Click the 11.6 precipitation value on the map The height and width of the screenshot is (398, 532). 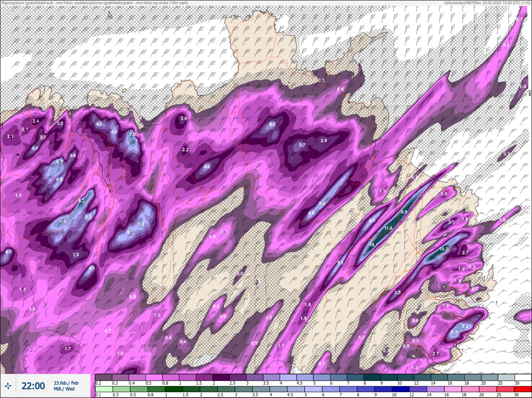[x=388, y=228]
